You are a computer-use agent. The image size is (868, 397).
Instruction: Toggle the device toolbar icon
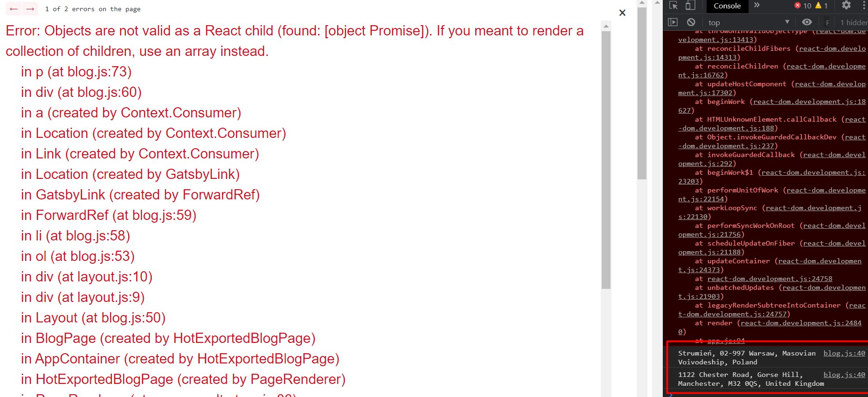click(x=690, y=6)
